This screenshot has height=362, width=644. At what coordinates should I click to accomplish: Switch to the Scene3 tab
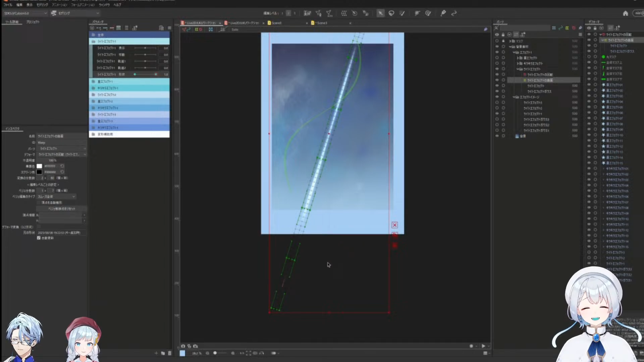(x=277, y=23)
